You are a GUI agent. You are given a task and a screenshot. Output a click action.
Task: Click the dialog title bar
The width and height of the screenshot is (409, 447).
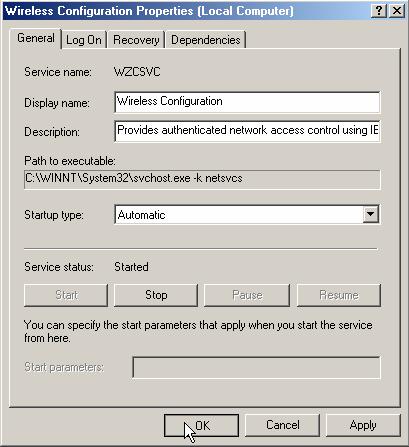point(187,11)
